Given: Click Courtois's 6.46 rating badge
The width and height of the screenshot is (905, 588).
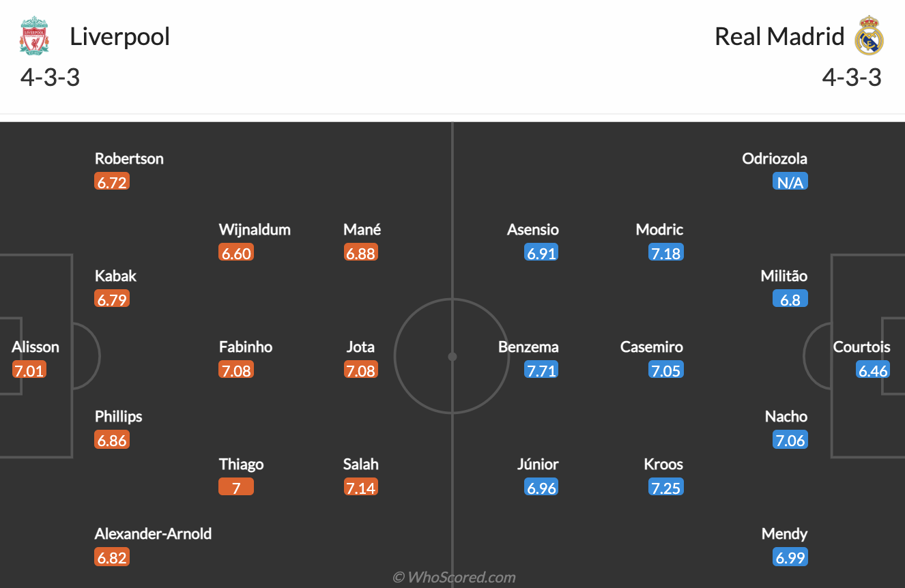Looking at the screenshot, I should tap(873, 370).
